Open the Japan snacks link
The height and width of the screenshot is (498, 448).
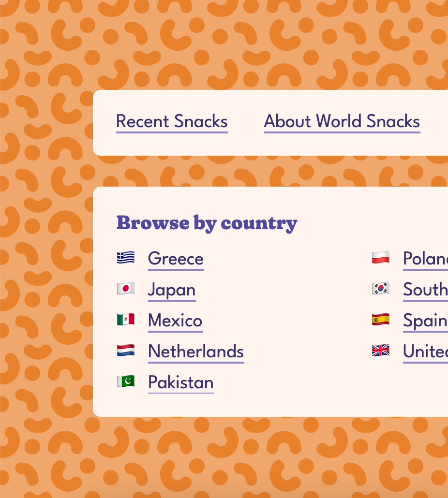pyautogui.click(x=172, y=290)
